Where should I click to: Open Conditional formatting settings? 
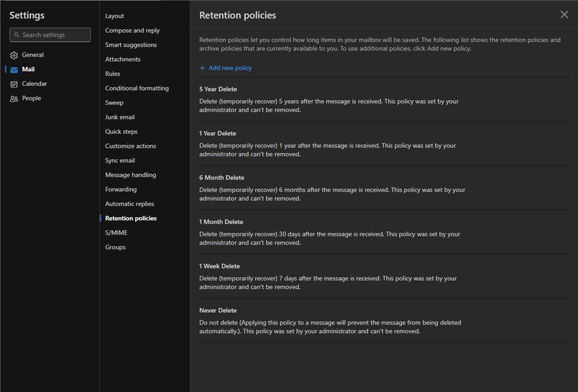137,88
